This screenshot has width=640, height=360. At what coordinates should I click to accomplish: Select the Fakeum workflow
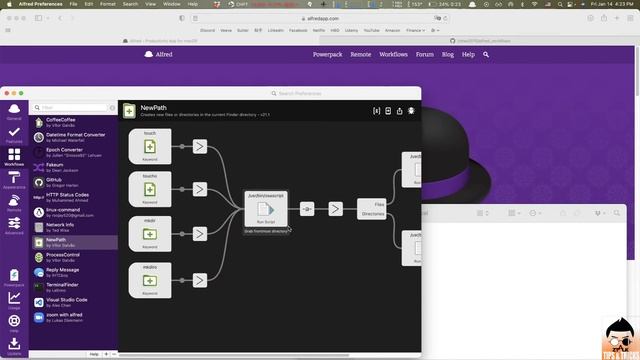(75, 167)
